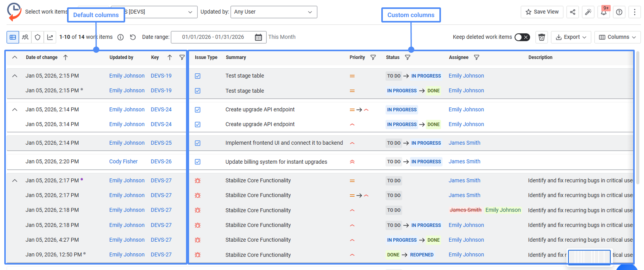Switch to the users view toggle
Image resolution: width=644 pixels, height=270 pixels.
25,37
